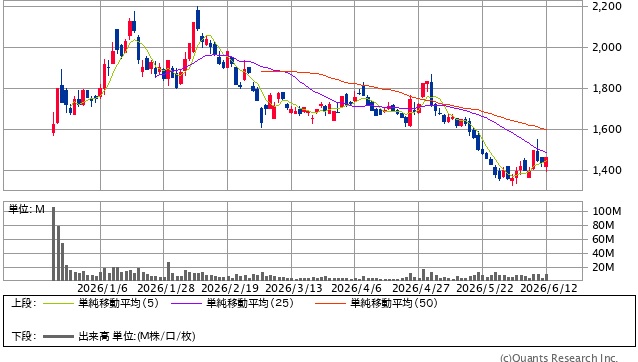The image size is (638, 362).
Task: Click the 出来高 単位:(M株/口/枚) legend text
Action: (x=137, y=336)
